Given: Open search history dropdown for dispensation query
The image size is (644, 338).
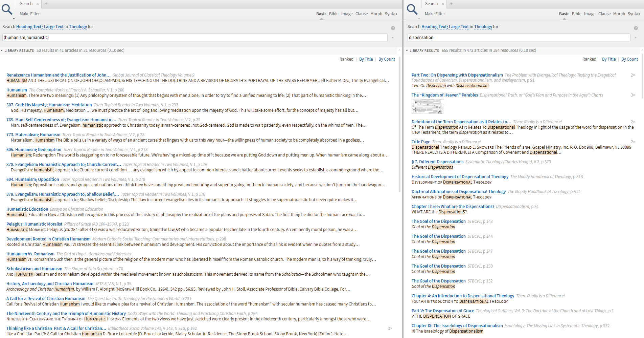Looking at the screenshot, I should (636, 38).
